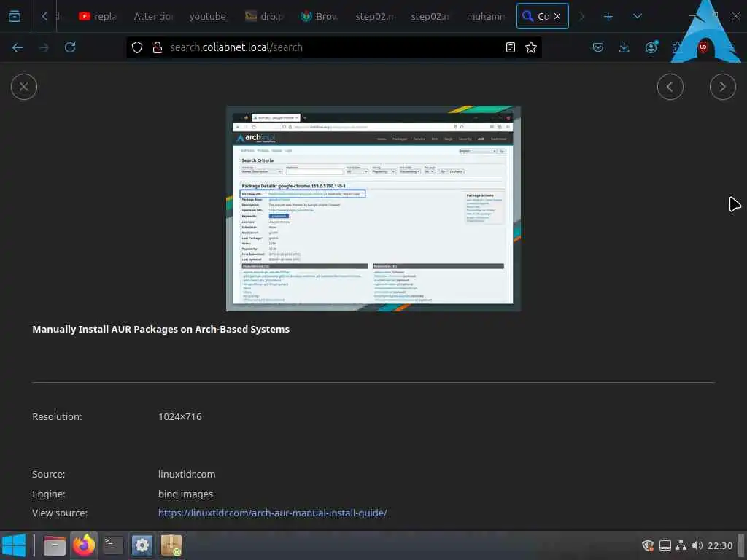
Task: Click the URL address bar
Action: 333,47
